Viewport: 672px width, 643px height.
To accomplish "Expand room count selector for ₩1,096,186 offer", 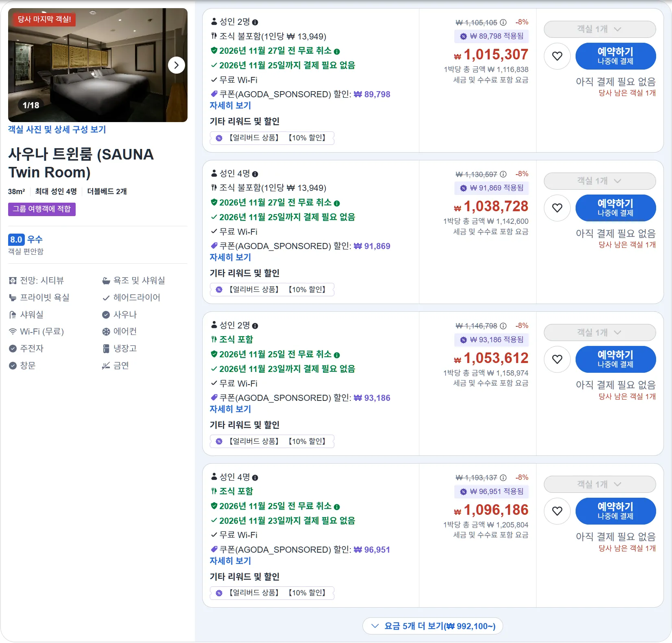I will point(600,484).
